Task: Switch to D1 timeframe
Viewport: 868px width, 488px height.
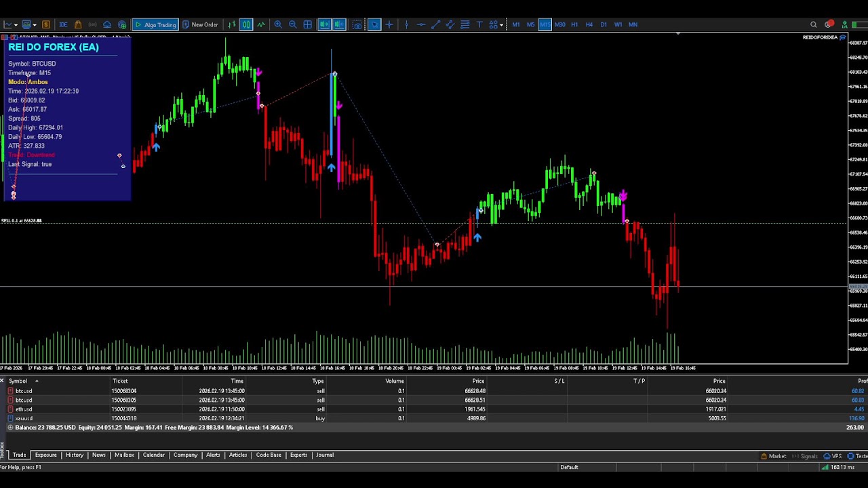Action: coord(604,24)
